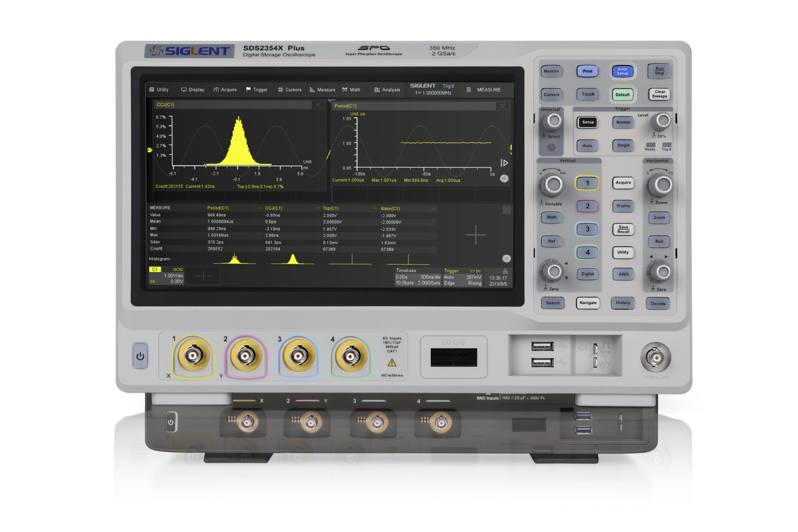
Task: Click the Base(C1) column header
Action: click(391, 208)
